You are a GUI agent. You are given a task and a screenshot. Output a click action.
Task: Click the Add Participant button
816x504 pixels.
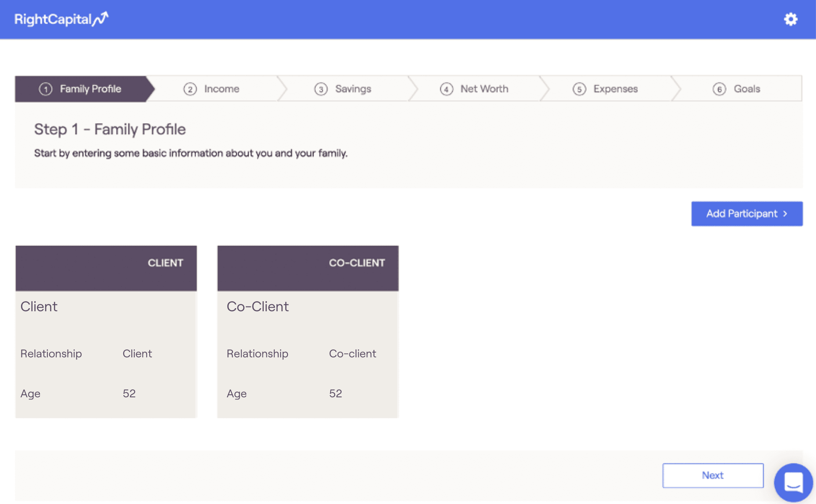[x=747, y=214]
